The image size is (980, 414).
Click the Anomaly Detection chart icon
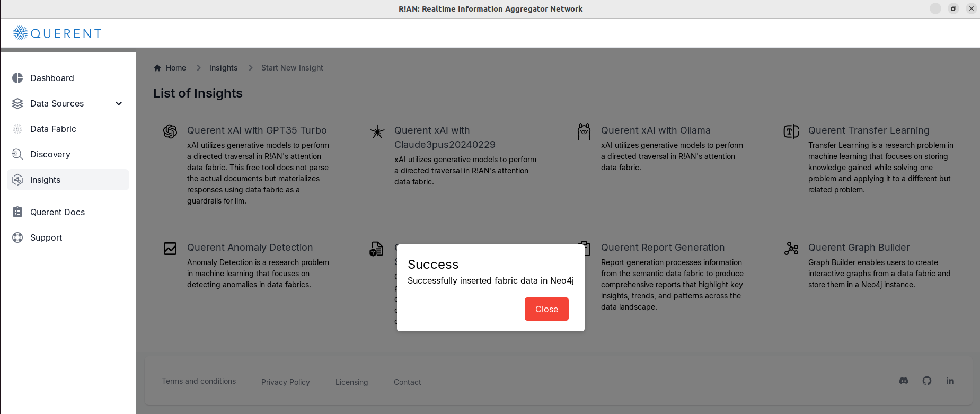point(170,249)
